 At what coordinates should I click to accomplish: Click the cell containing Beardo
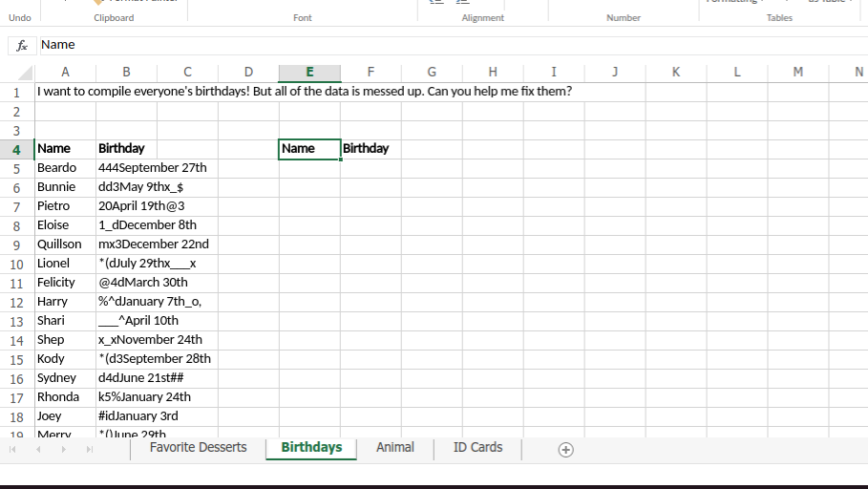tap(65, 168)
